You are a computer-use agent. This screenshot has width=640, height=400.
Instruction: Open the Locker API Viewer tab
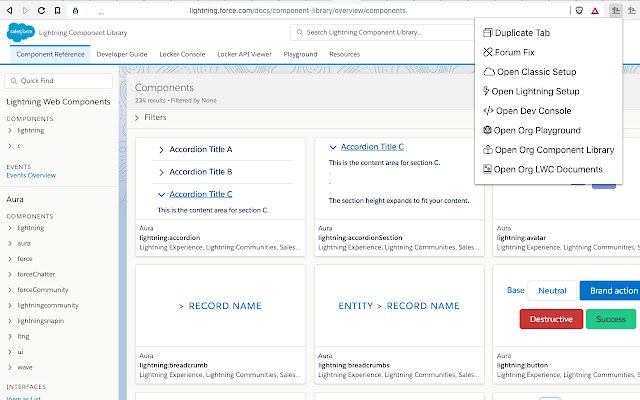244,54
